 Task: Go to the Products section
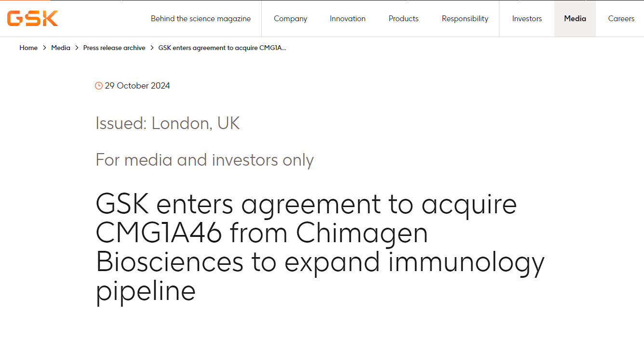(x=403, y=19)
